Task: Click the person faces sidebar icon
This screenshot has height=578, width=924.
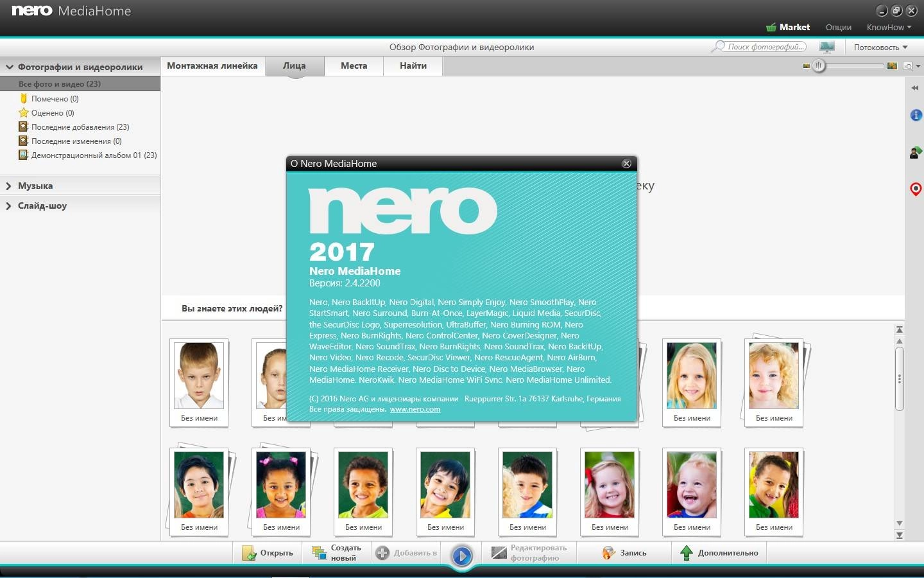Action: click(x=916, y=152)
